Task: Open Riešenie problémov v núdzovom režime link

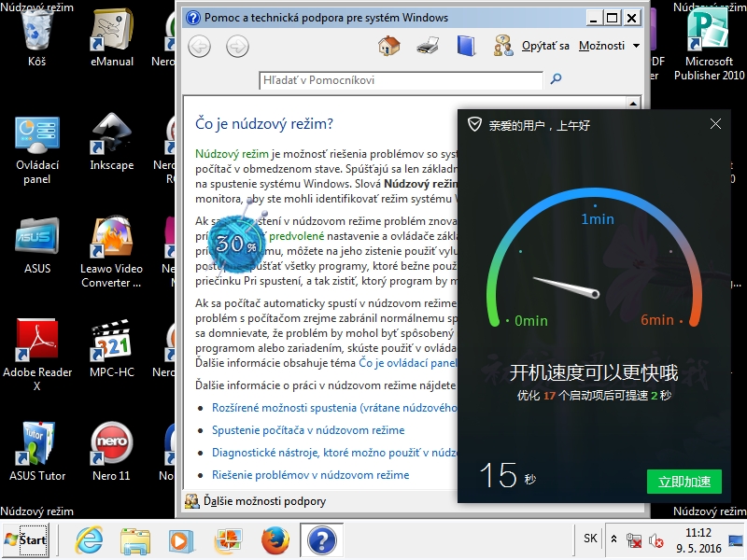Action: point(311,475)
